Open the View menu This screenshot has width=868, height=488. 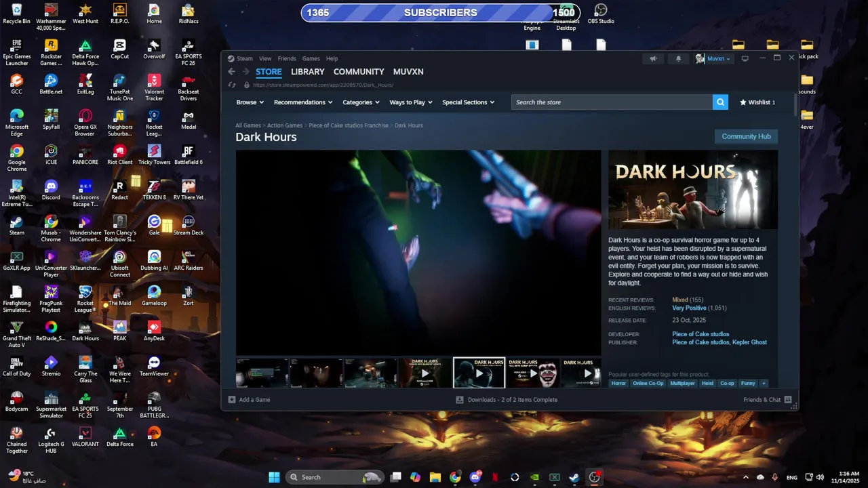(x=265, y=59)
